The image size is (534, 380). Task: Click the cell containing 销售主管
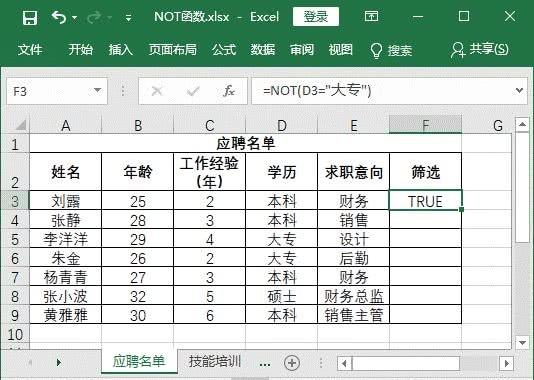(353, 315)
